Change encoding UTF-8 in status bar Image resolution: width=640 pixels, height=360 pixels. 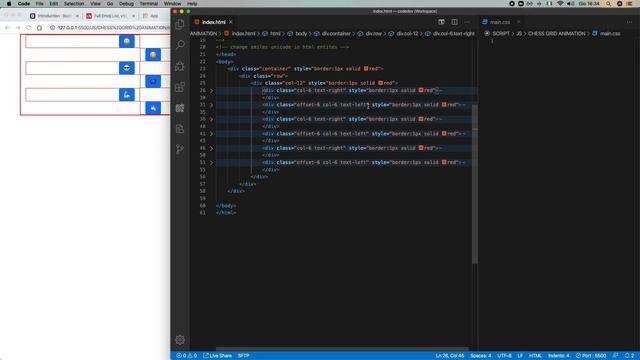(504, 356)
